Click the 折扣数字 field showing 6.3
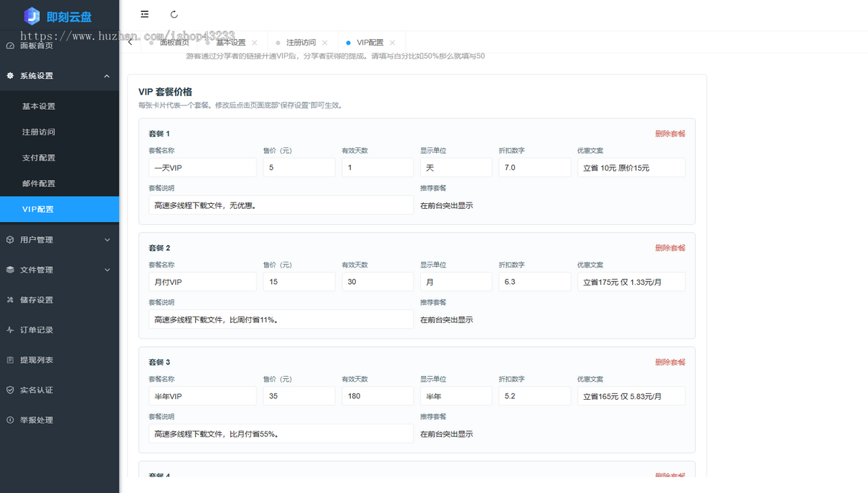 535,282
